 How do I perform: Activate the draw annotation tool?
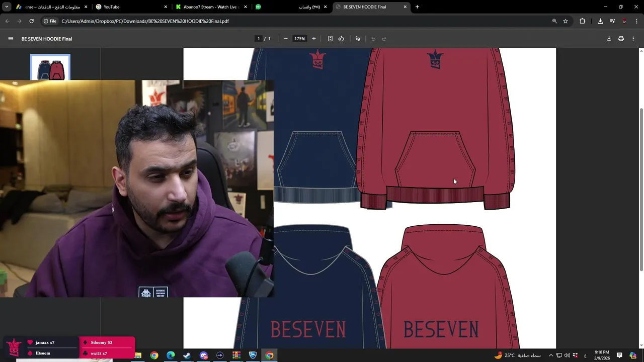[x=358, y=39]
